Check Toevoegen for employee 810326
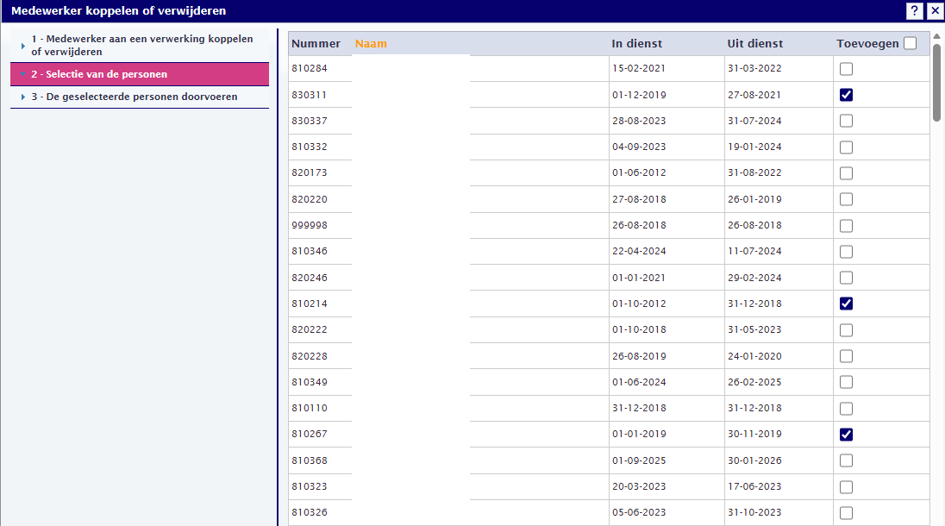The width and height of the screenshot is (945, 526). click(x=846, y=513)
